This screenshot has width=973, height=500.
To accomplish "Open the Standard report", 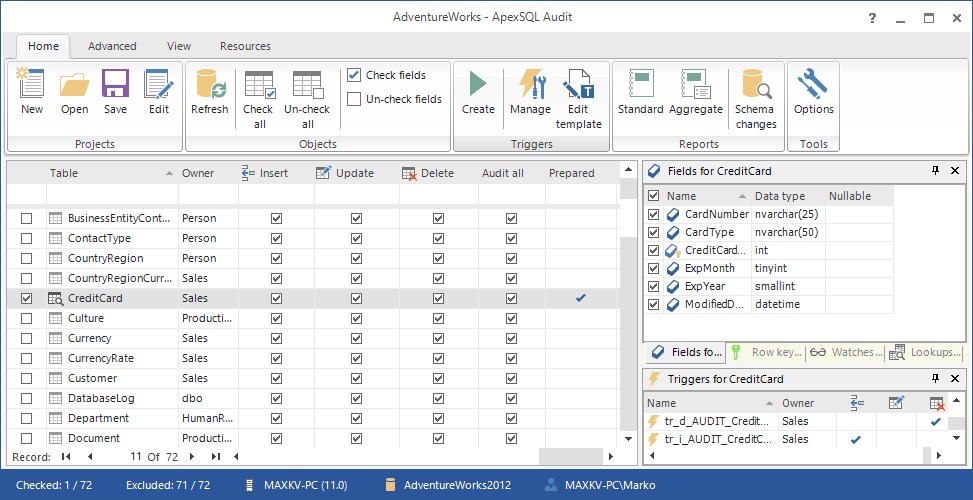I will coord(640,92).
